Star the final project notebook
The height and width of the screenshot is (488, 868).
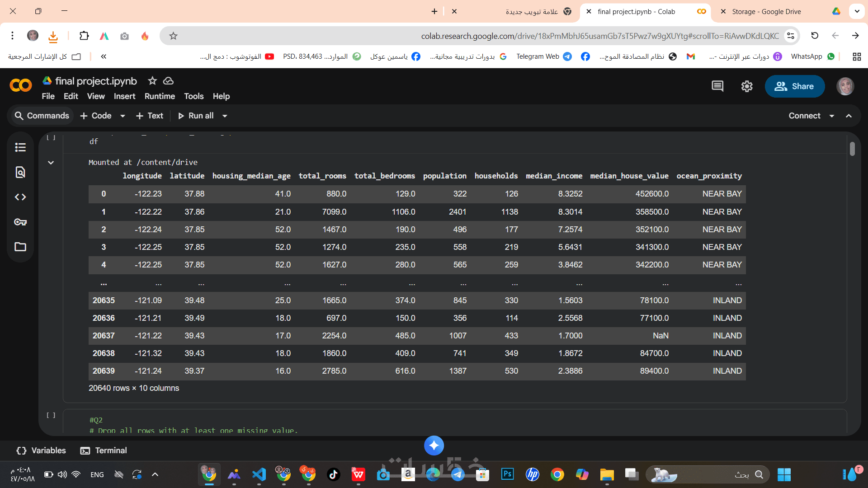[152, 81]
